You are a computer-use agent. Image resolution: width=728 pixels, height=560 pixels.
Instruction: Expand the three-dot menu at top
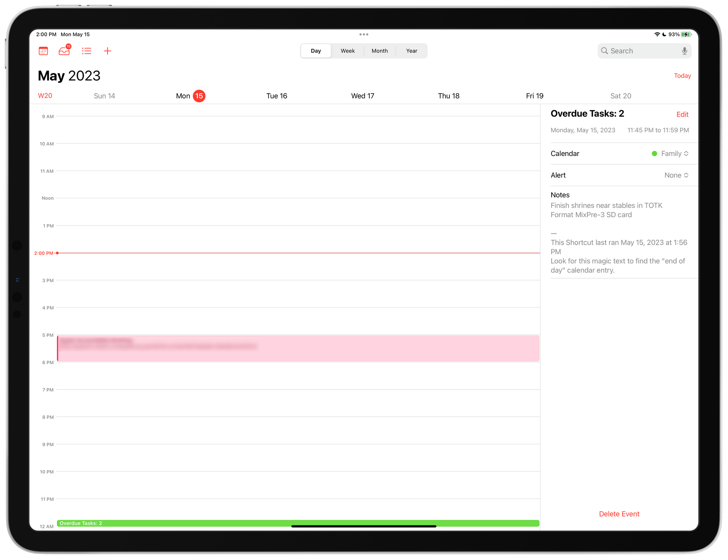click(x=364, y=34)
